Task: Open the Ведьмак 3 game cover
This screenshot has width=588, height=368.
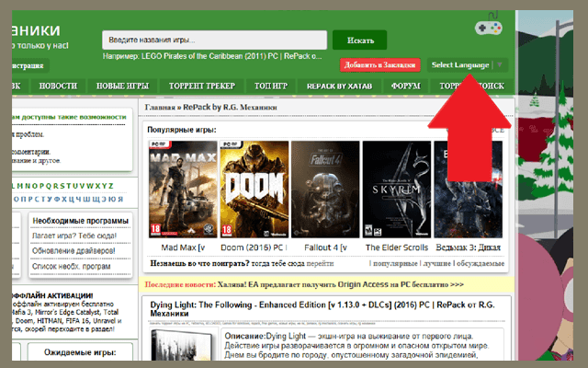Action: click(468, 190)
